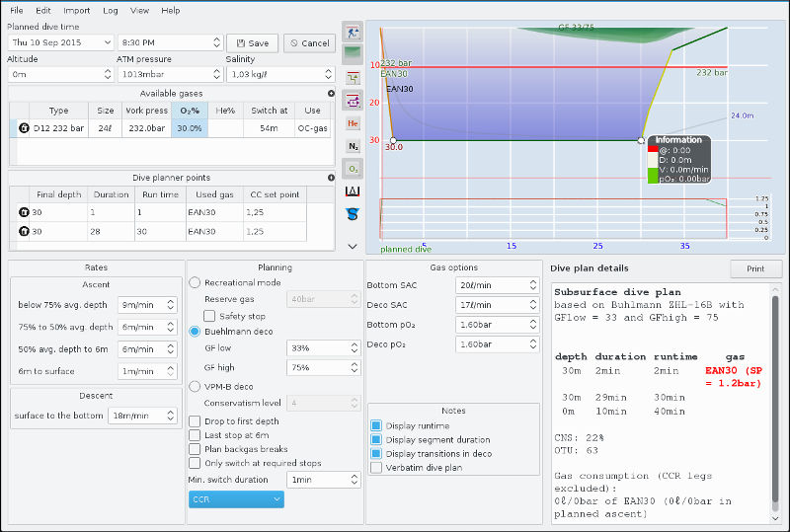Add a new Dive planner point
This screenshot has width=790, height=532.
pyautogui.click(x=331, y=178)
